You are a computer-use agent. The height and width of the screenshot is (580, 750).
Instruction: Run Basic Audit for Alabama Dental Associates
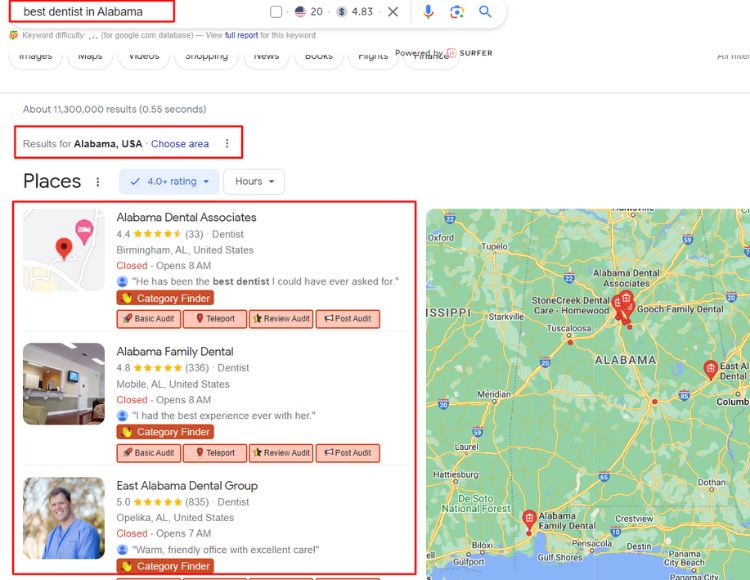(x=149, y=319)
